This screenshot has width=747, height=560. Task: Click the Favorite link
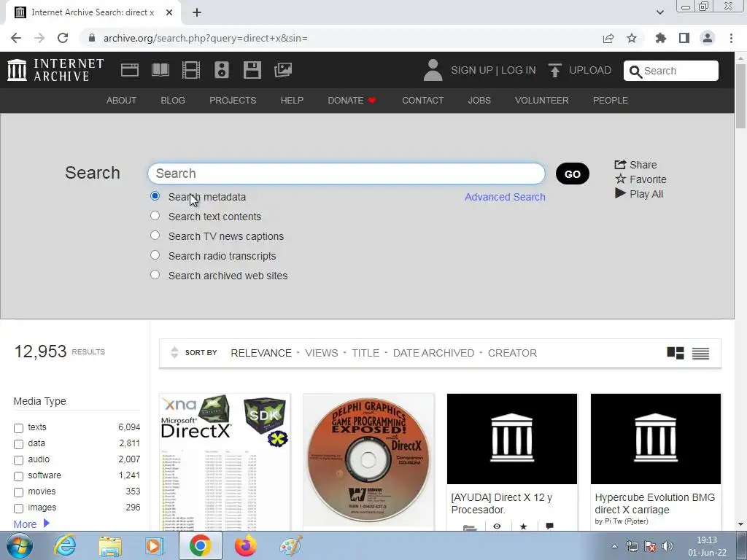click(640, 179)
